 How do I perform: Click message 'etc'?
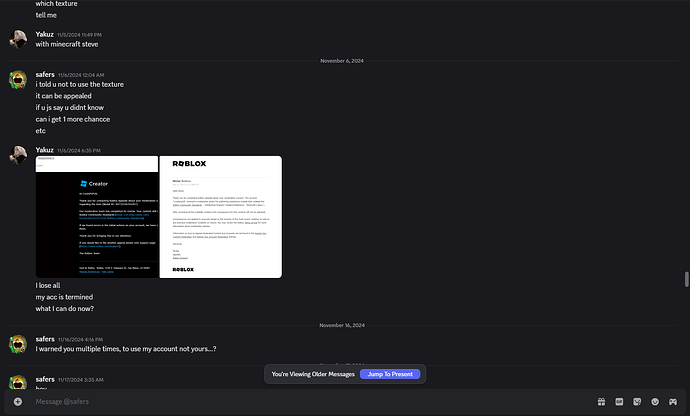pos(40,131)
